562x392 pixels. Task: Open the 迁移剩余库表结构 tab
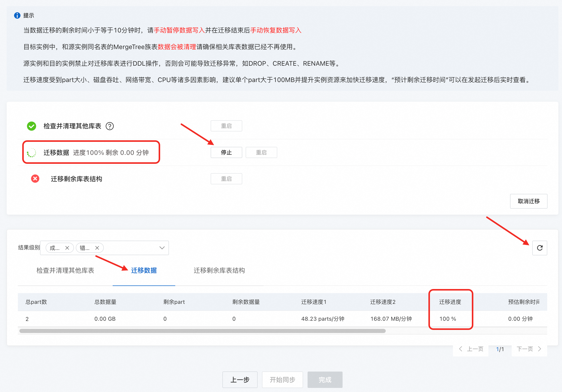(219, 270)
